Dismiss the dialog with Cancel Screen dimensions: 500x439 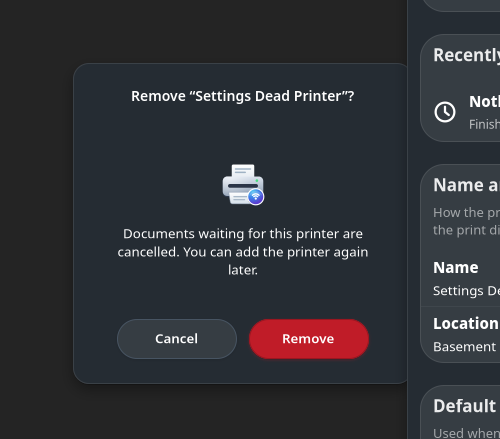coord(177,339)
